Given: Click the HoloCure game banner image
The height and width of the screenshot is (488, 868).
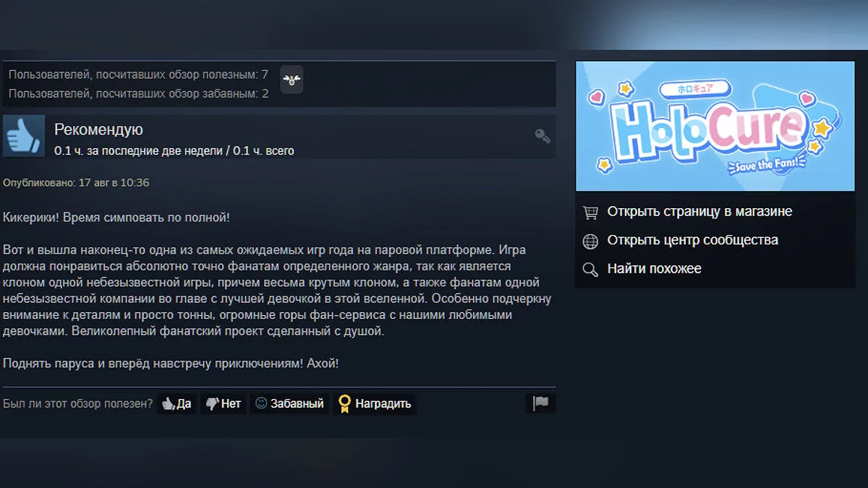Looking at the screenshot, I should [x=715, y=126].
